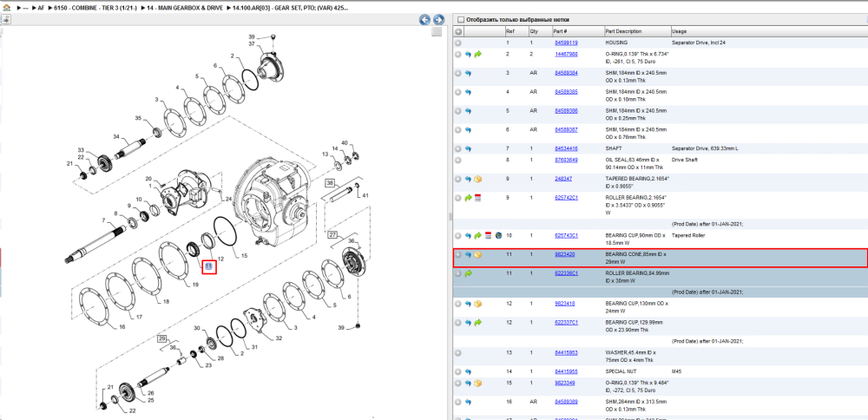This screenshot has height=420, width=868.
Task: Select 'SPECIAL NUT' description text
Action: 621,372
